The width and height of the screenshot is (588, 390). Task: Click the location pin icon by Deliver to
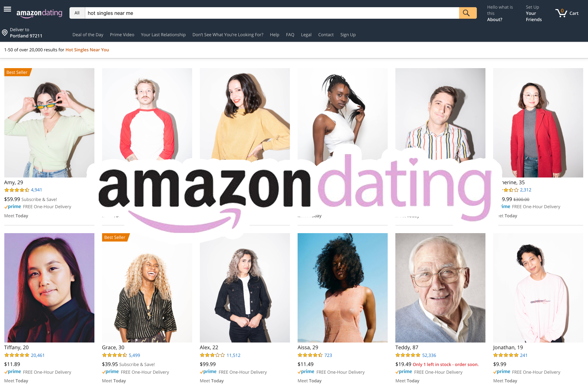click(x=5, y=33)
